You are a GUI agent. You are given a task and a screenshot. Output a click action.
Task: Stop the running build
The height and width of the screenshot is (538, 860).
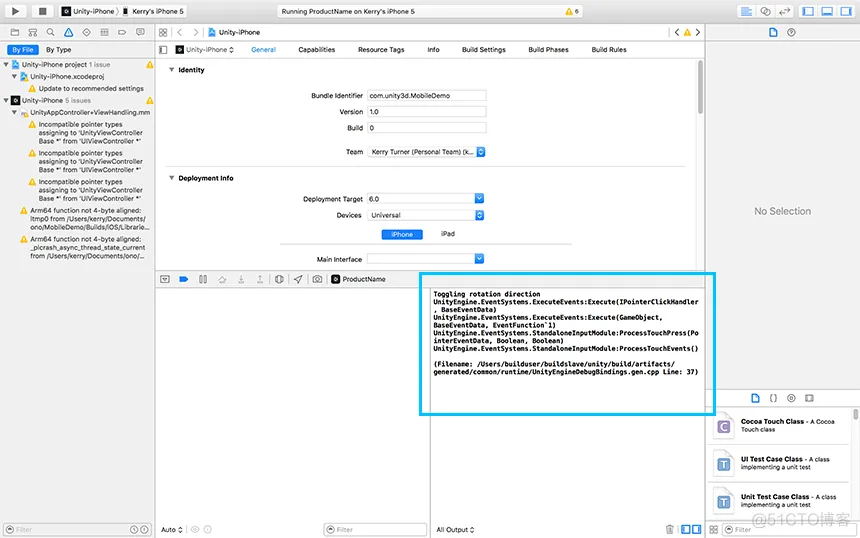click(x=42, y=11)
